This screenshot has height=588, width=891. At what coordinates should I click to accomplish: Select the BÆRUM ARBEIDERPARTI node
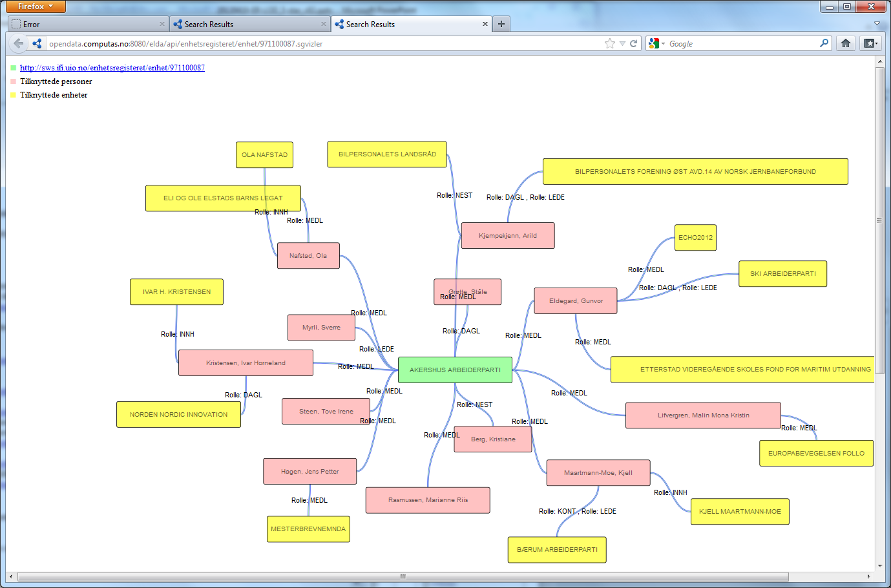point(557,550)
